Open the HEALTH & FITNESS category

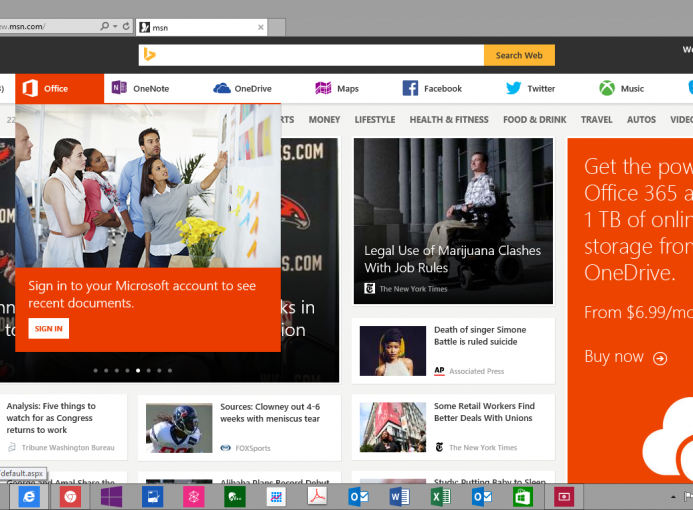point(449,120)
